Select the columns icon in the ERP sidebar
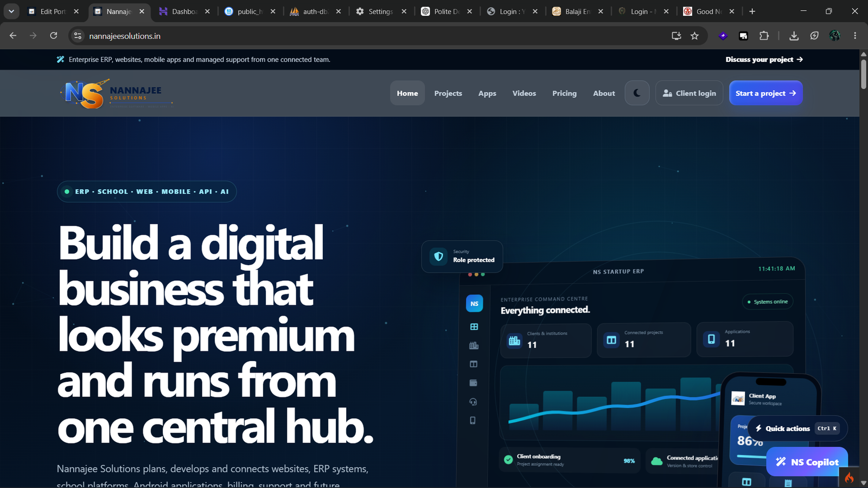This screenshot has height=488, width=868. click(x=474, y=364)
